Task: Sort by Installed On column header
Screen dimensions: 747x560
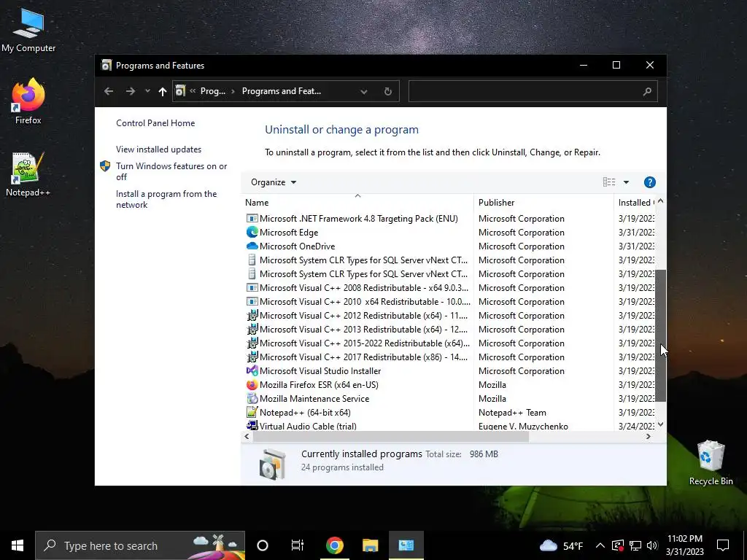Action: [635, 203]
